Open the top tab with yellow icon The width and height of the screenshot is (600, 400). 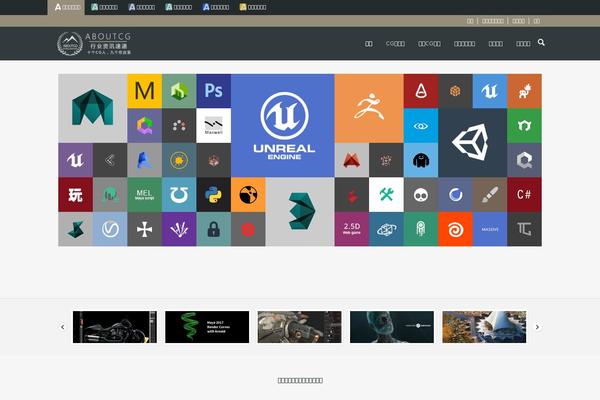point(253,7)
